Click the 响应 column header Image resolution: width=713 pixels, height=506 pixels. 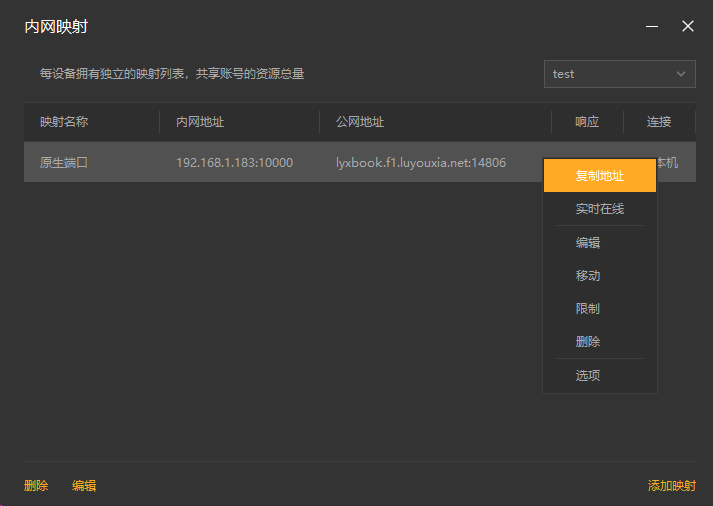tap(587, 122)
